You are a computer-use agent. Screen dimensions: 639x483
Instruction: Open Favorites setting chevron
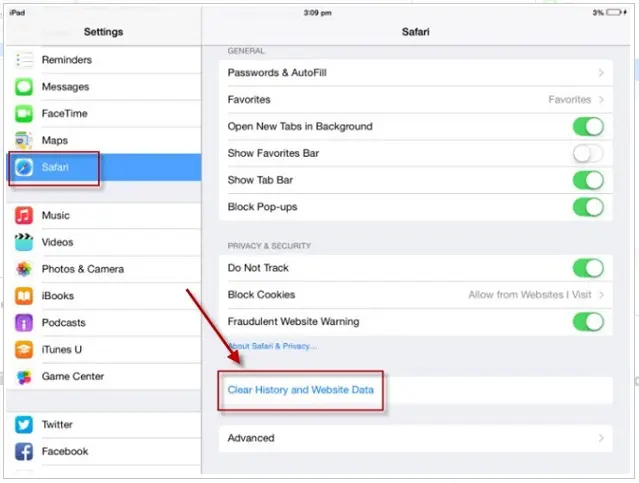(x=601, y=100)
